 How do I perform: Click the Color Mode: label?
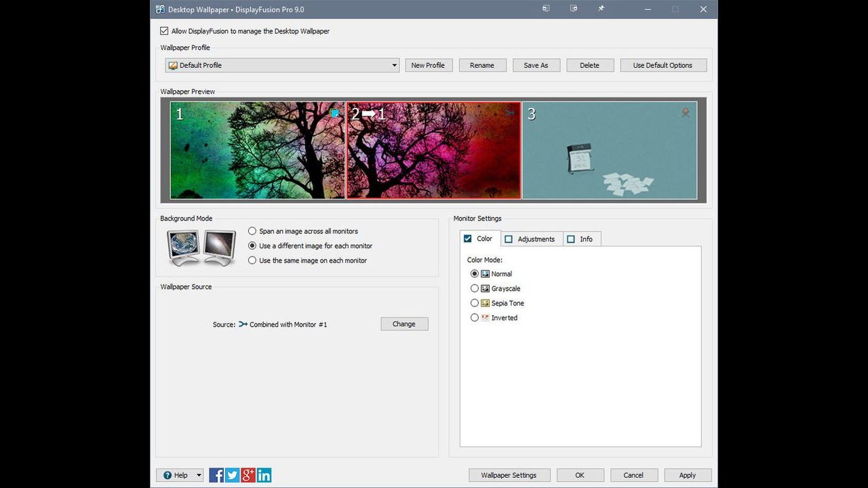[x=485, y=260]
